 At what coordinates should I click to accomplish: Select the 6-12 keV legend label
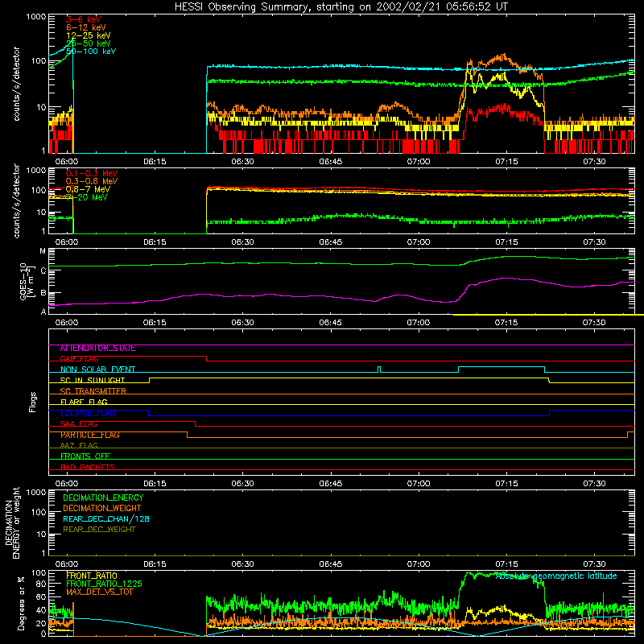86,27
